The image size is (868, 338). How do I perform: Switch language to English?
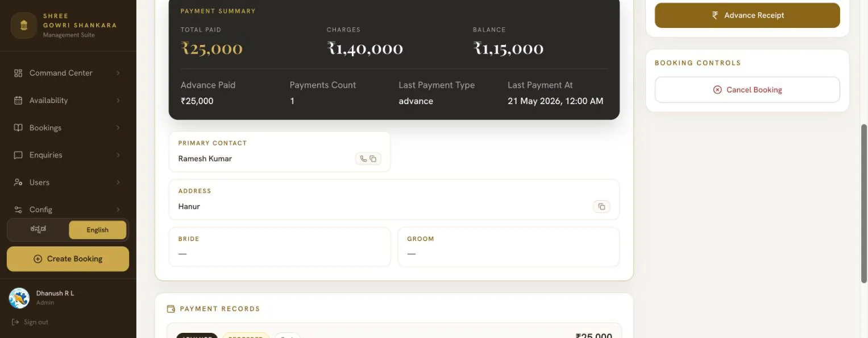[97, 230]
